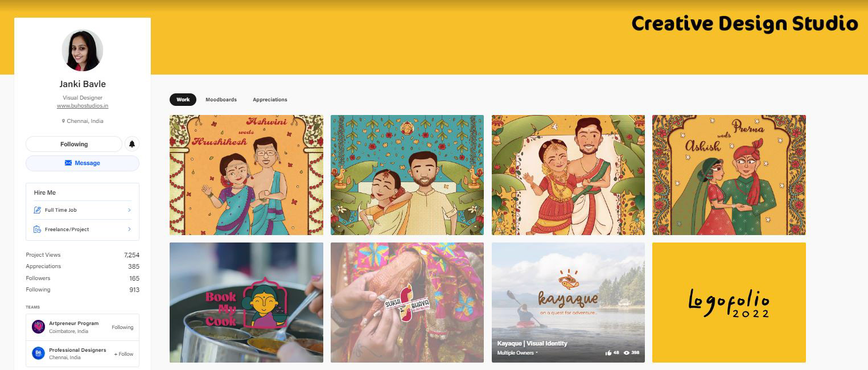
Task: Click the Freelance/Project briefcase icon
Action: [38, 229]
